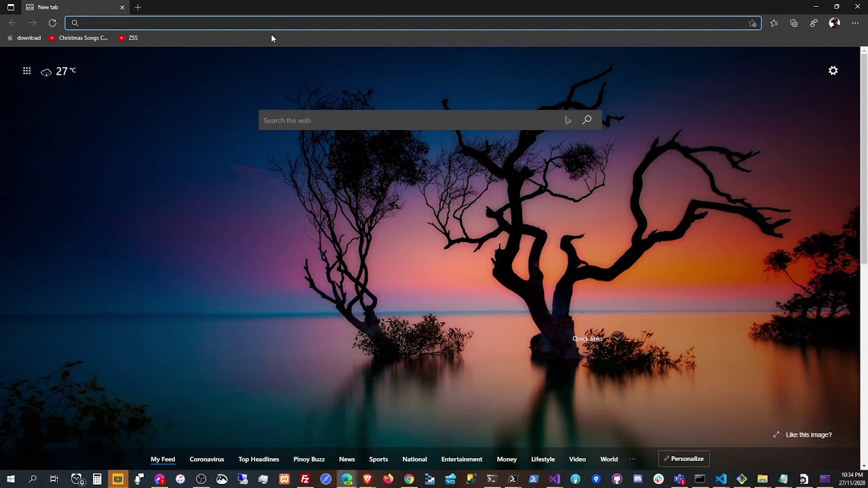Open page settings gear icon
Viewport: 868px width, 488px height.
(x=833, y=70)
